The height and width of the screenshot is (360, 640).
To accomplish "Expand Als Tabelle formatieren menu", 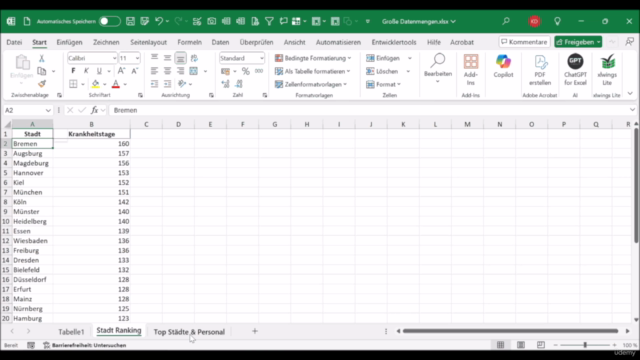I will coord(313,71).
